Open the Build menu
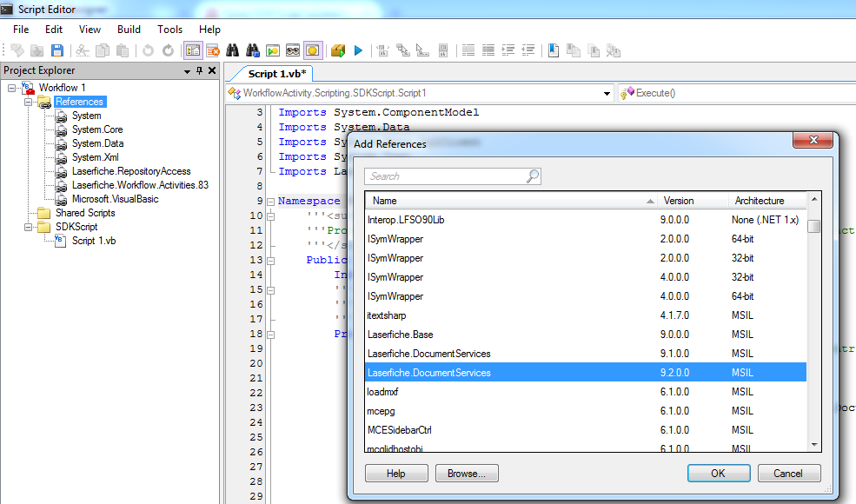 (x=129, y=30)
